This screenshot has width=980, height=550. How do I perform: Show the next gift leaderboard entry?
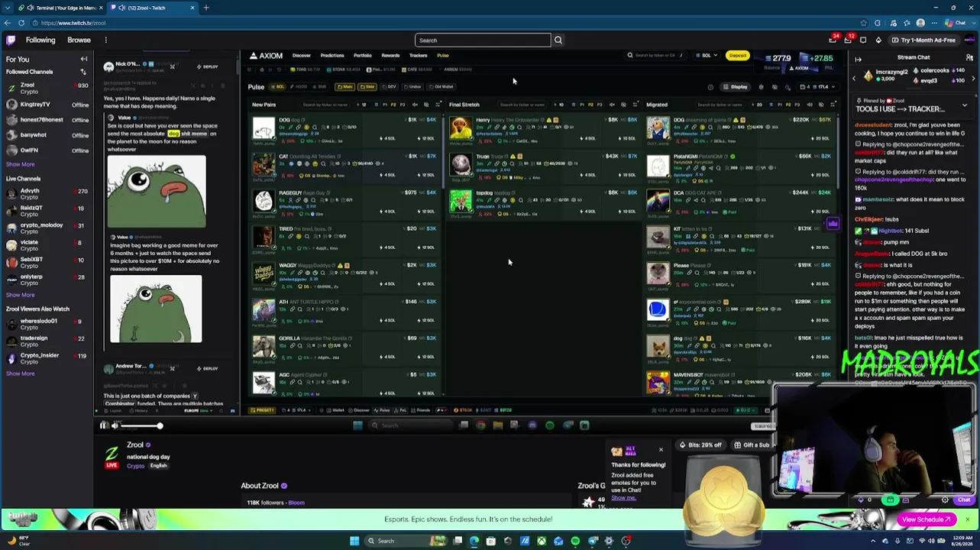973,78
